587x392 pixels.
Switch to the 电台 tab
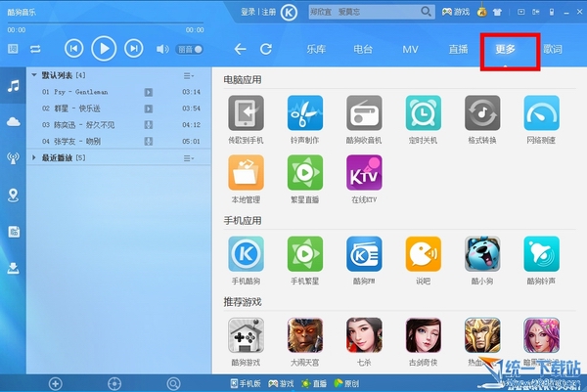pyautogui.click(x=363, y=49)
